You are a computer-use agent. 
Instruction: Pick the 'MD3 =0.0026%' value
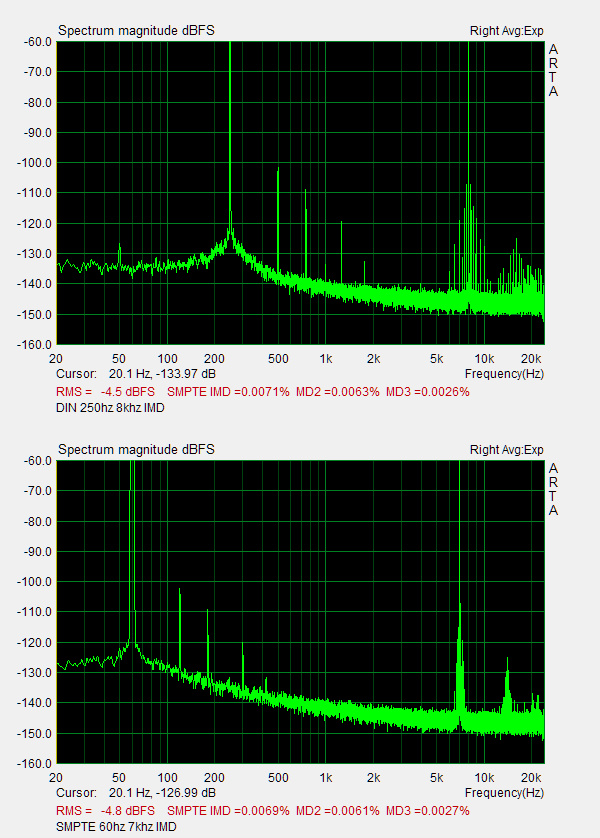(427, 392)
